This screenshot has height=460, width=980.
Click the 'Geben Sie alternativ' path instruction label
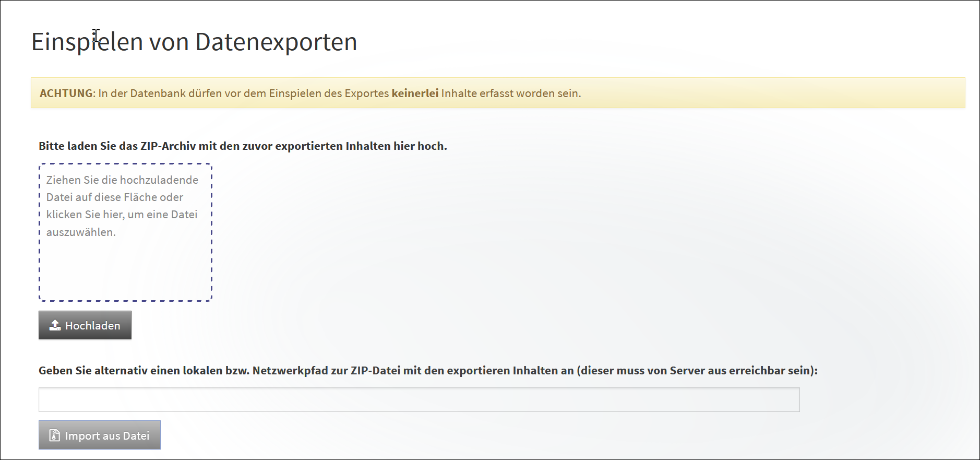[x=428, y=371]
